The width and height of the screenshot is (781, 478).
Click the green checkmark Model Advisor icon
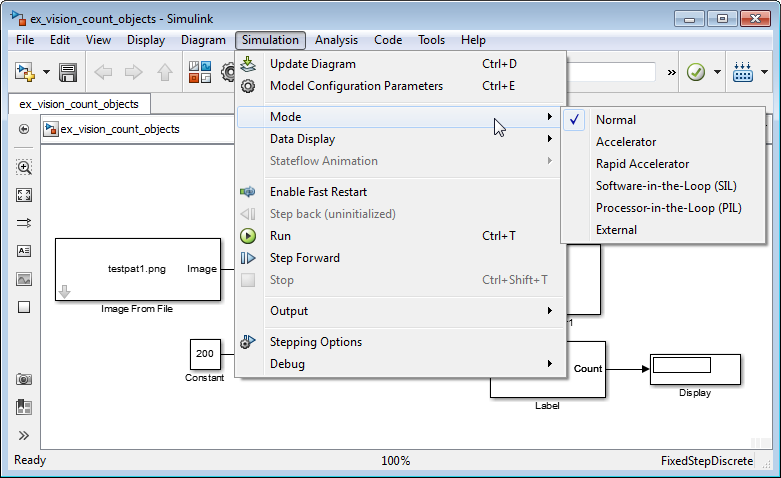pos(697,72)
